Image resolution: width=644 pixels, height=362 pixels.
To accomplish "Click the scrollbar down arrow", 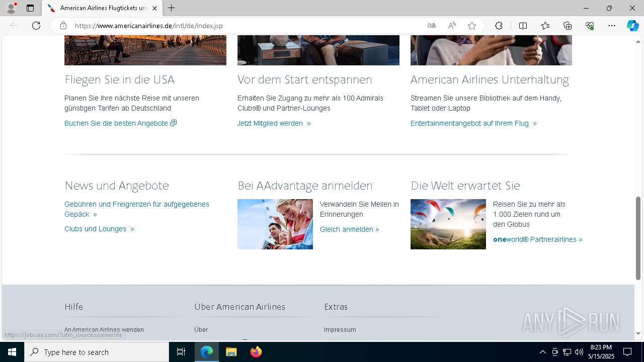I will [638, 333].
